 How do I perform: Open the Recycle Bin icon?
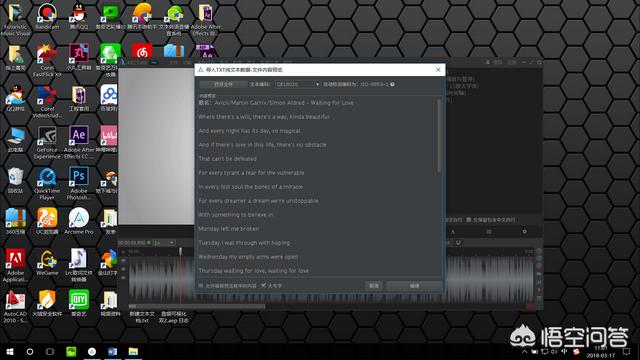tap(16, 180)
